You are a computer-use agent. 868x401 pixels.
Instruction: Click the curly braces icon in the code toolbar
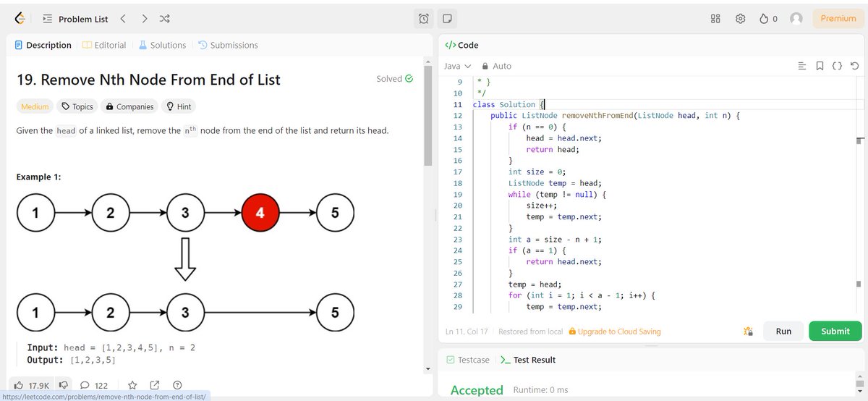click(837, 66)
